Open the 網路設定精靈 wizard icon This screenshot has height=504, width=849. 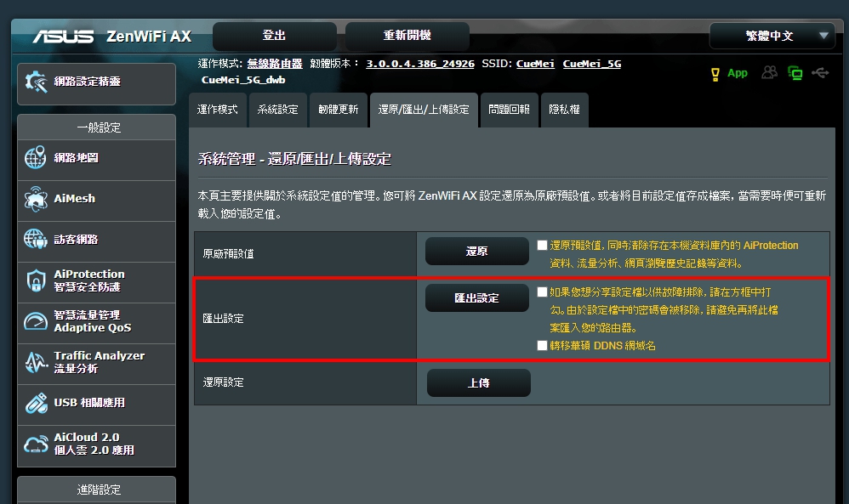37,82
